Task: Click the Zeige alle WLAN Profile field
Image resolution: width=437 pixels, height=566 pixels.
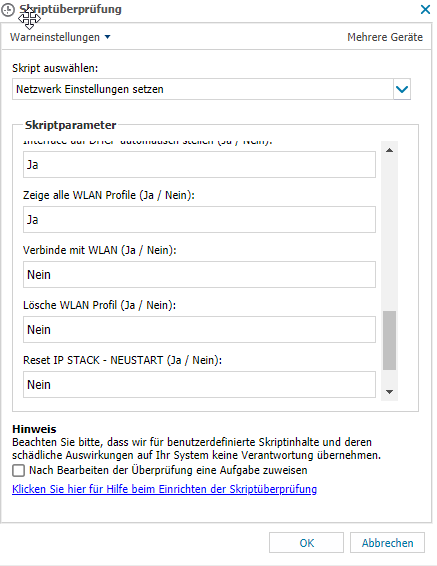Action: (199, 219)
